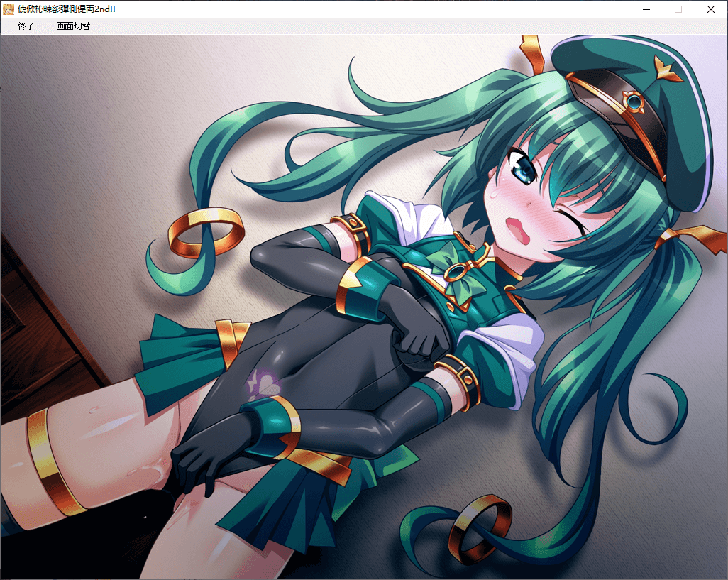The width and height of the screenshot is (728, 580).
Task: Click the application icon in title bar
Action: 9,9
